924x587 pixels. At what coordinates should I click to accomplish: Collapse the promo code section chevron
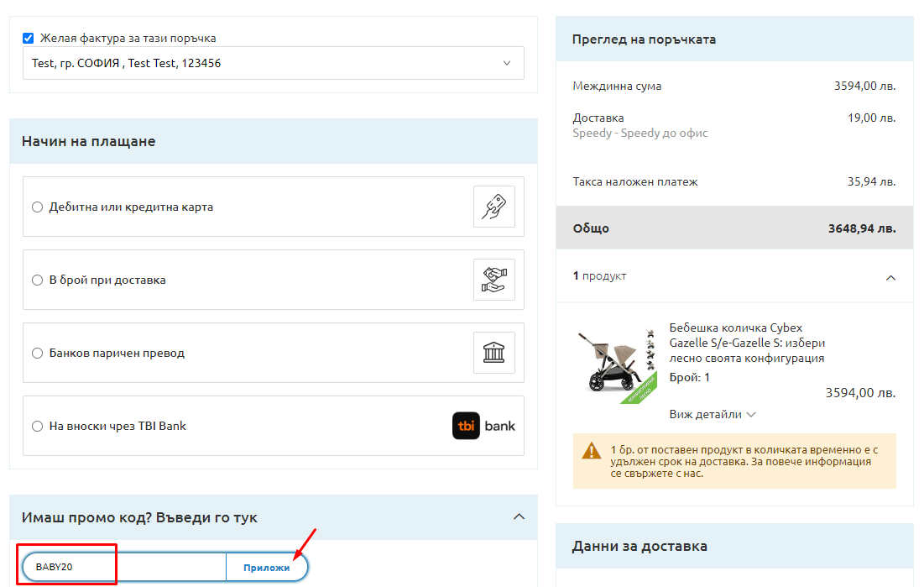click(x=519, y=517)
